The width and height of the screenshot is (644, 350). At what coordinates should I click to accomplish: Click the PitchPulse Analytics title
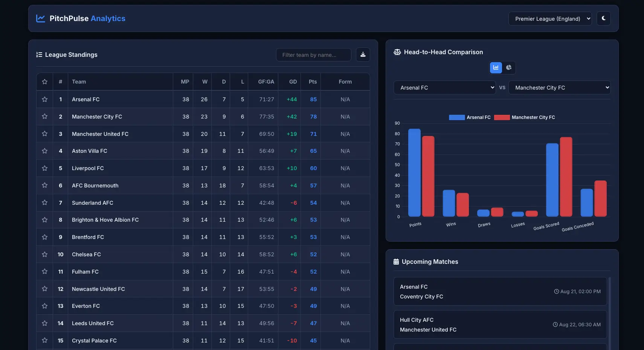click(x=87, y=18)
